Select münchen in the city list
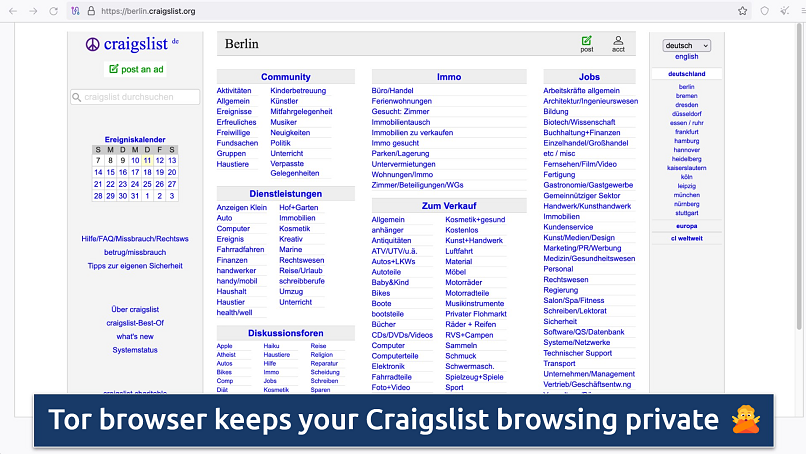806x454 pixels. point(686,195)
